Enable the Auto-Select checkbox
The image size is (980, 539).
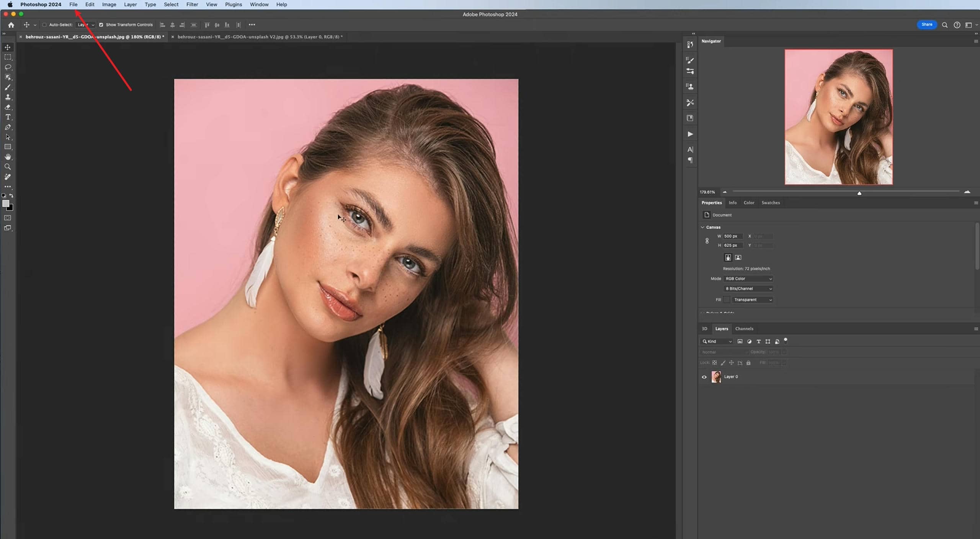[x=44, y=25]
